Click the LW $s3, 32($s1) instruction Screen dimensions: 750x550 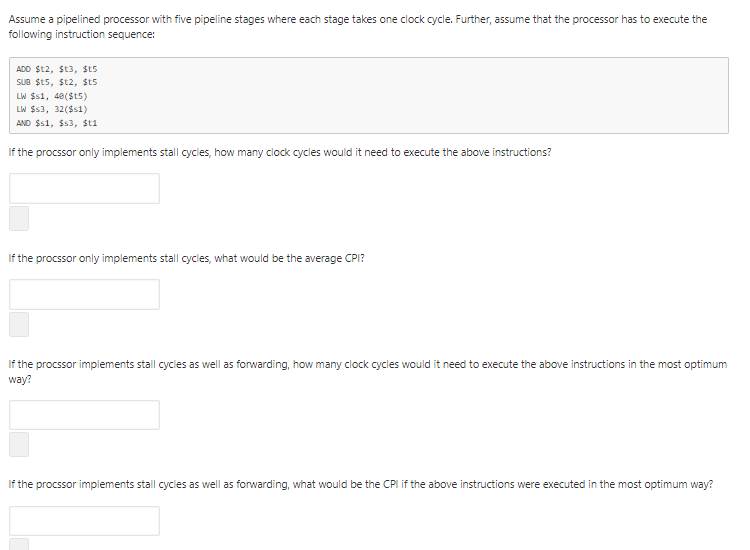52,110
